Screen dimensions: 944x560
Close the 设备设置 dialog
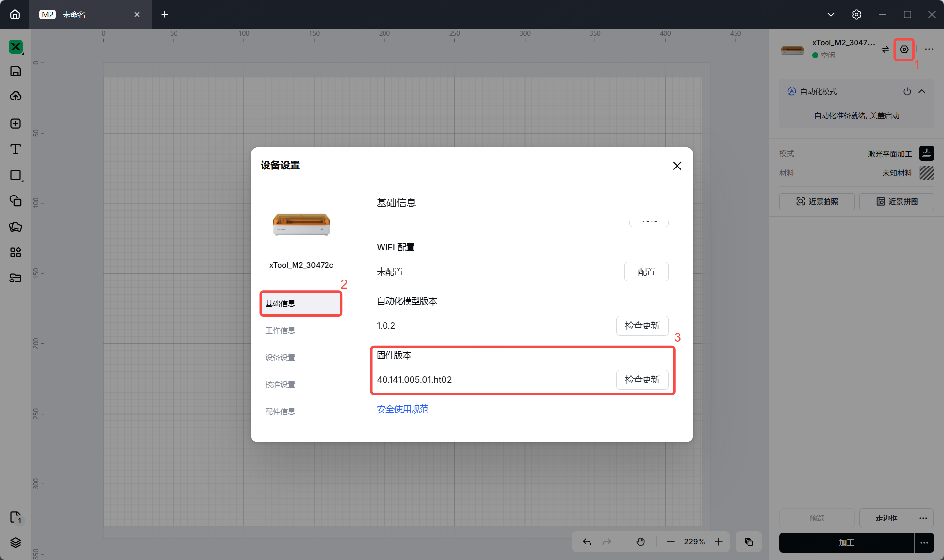[677, 166]
